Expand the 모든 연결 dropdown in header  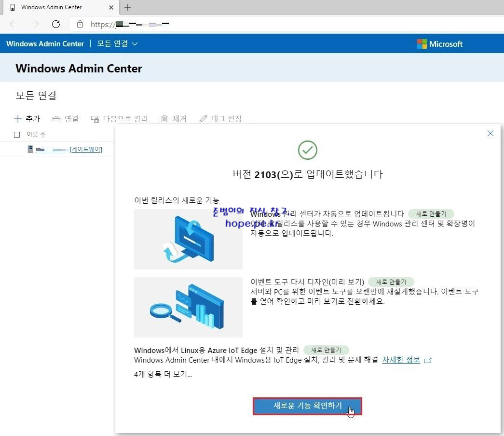click(117, 44)
